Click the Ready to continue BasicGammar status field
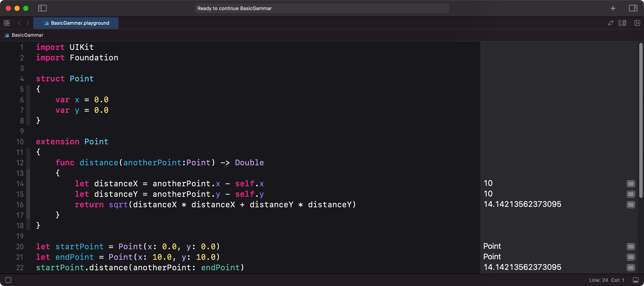The image size is (644, 286). coord(322,8)
